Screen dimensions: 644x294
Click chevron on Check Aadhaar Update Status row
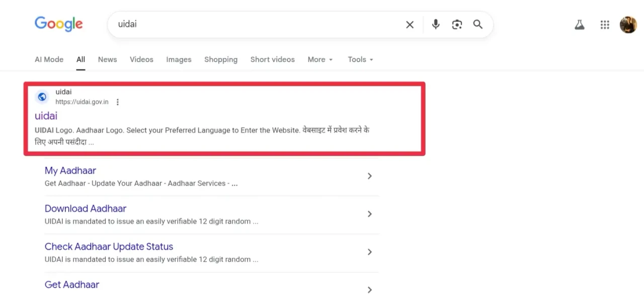tap(370, 252)
